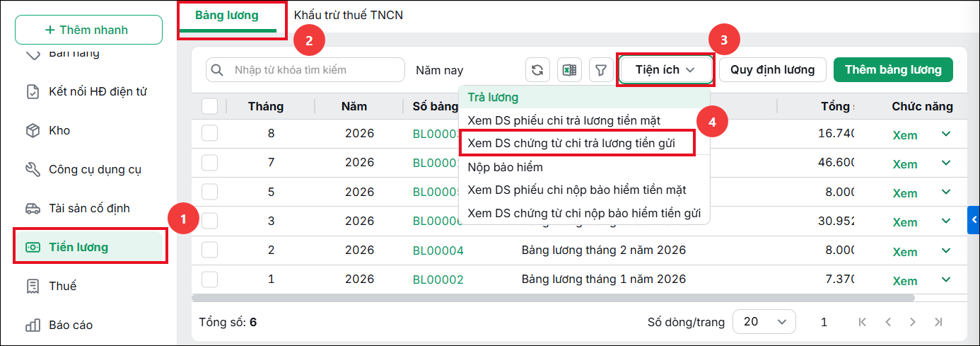Select Xem DS chứng từ chi trả lương tiền gửi
This screenshot has height=346, width=980.
point(577,143)
